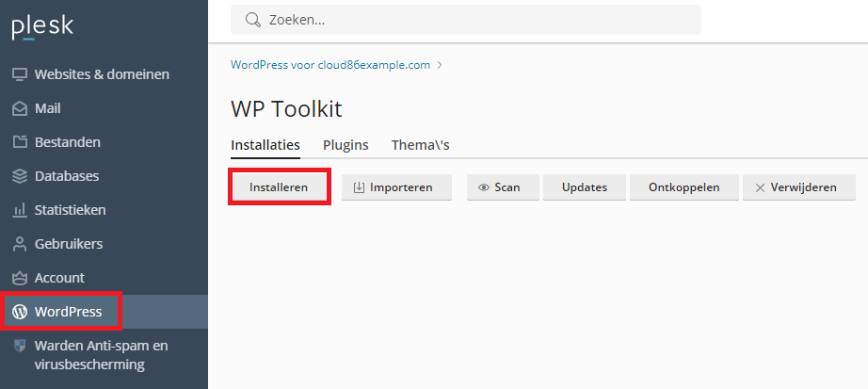Click the Plesk logo
The image size is (868, 389).
42,27
